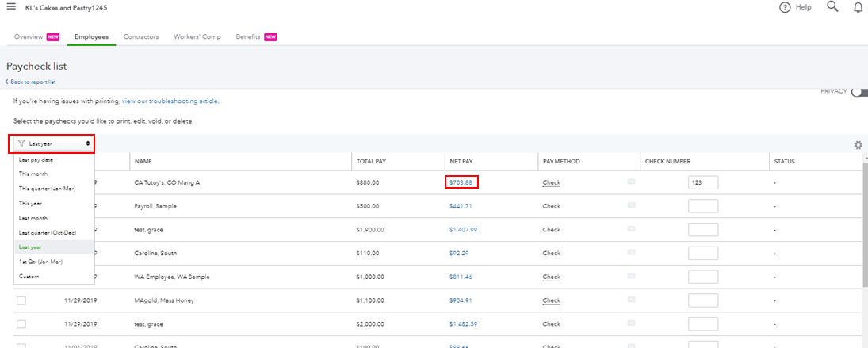Click the filter funnel icon
Image resolution: width=868 pixels, height=348 pixels.
(x=21, y=143)
